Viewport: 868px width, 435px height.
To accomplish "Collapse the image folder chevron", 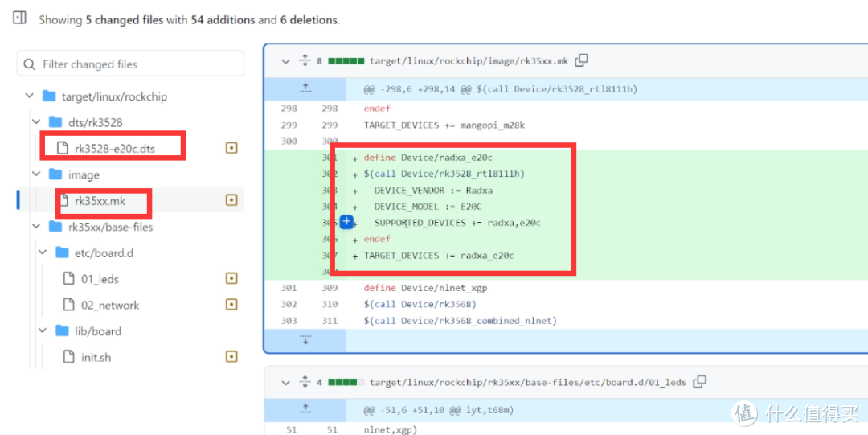I will click(x=36, y=174).
